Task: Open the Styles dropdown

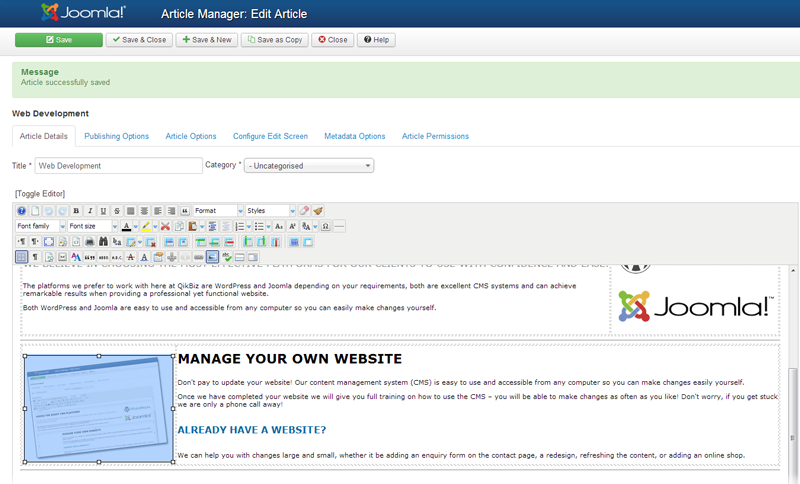Action: [270, 211]
